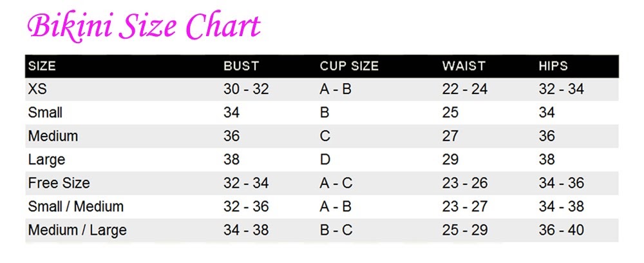Screen dimensions: 644x263
Task: Click the CUP SIZE column header
Action: click(349, 66)
